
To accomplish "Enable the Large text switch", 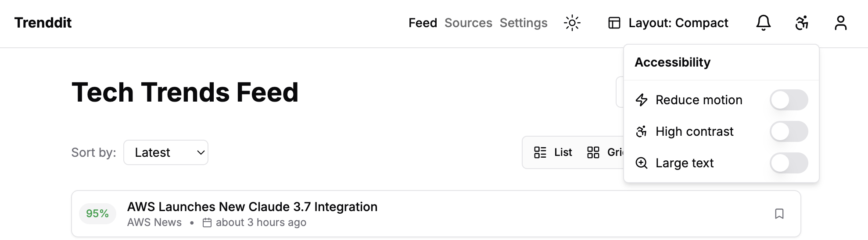I will tap(789, 163).
